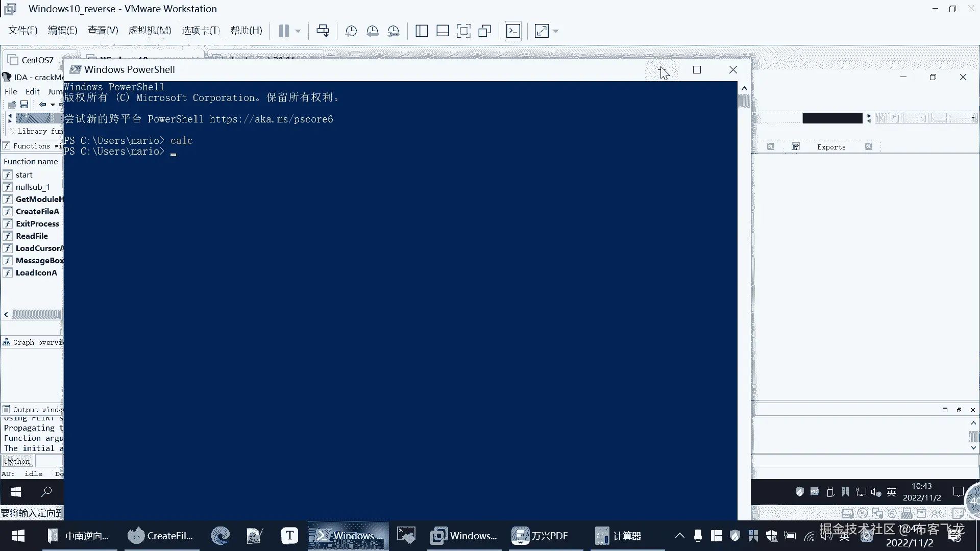Viewport: 980px width, 551px height.
Task: Toggle VMware sidebar library view
Action: 422,31
